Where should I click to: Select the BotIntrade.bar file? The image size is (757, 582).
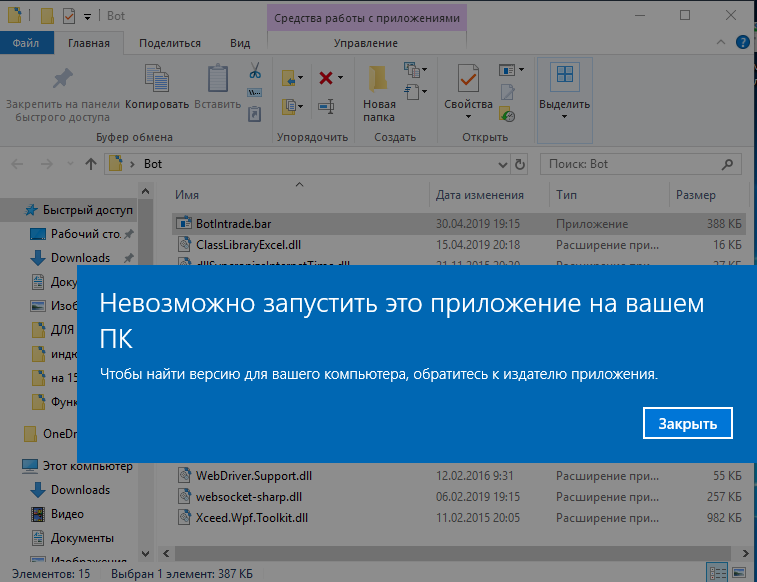pos(459,224)
